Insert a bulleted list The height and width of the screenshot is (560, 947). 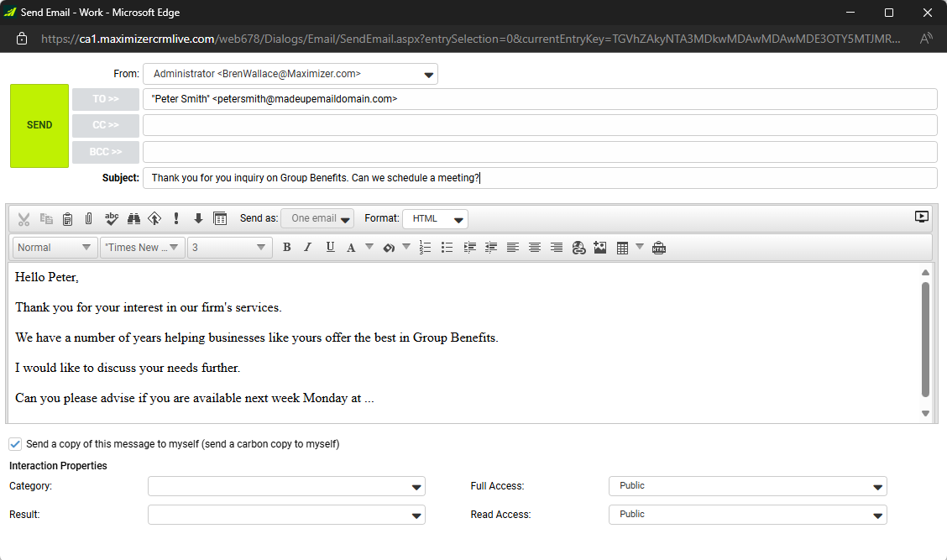[447, 248]
